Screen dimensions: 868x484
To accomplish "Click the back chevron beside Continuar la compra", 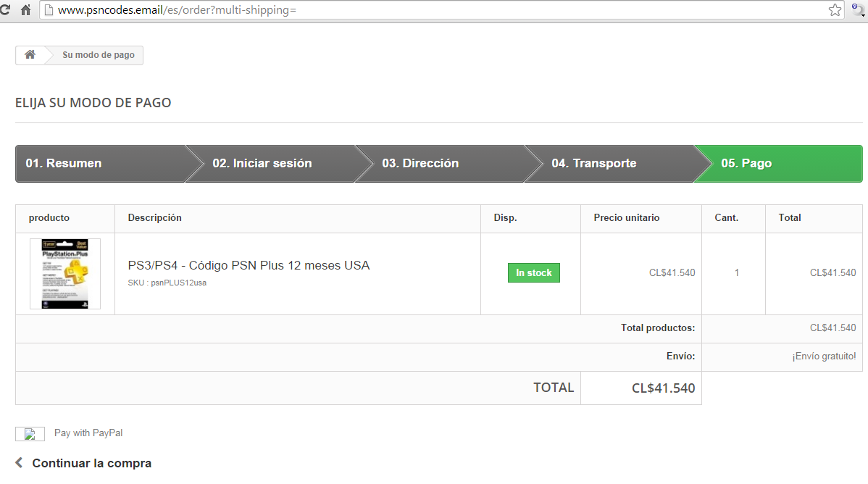I will tap(20, 462).
